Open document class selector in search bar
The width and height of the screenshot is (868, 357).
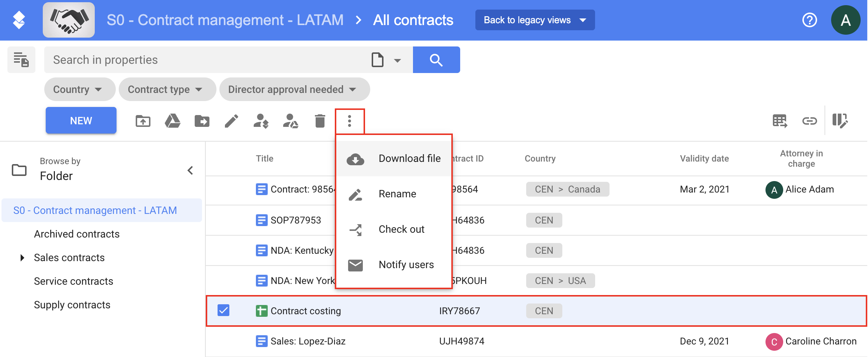pyautogui.click(x=386, y=60)
